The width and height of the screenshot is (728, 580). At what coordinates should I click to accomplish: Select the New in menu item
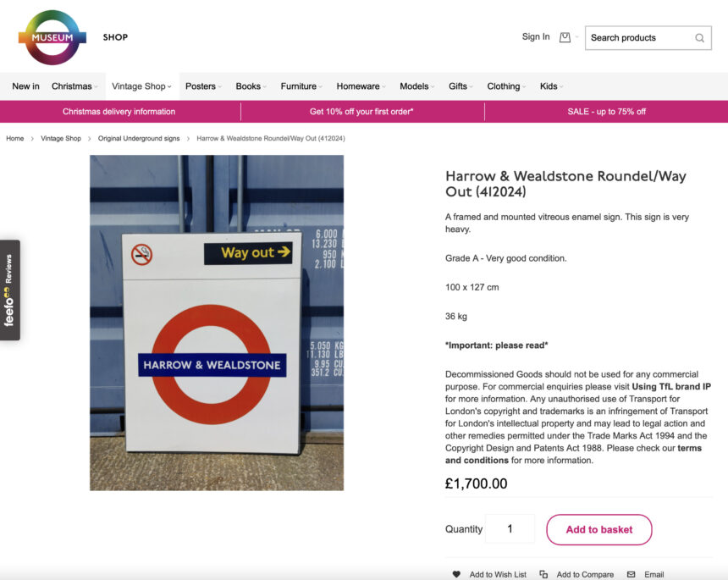click(x=25, y=86)
